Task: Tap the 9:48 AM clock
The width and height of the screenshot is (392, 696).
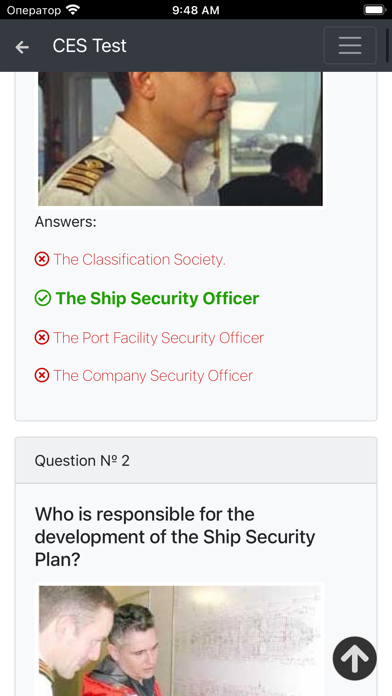Action: click(x=196, y=10)
